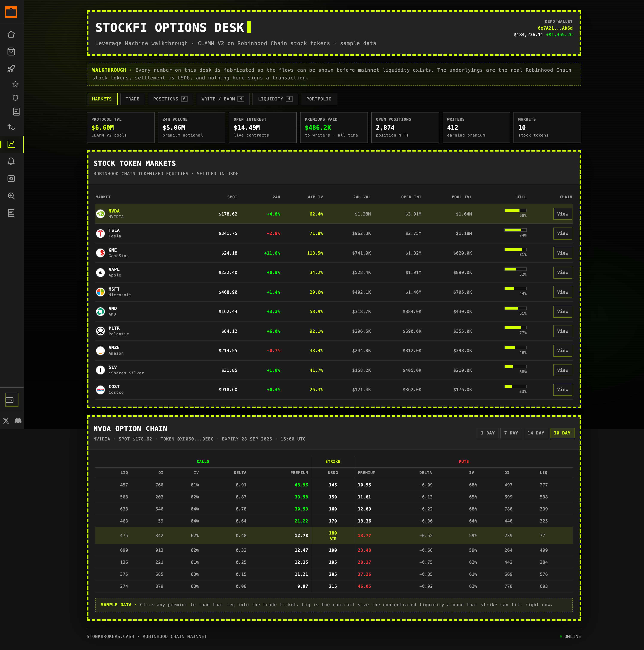Screen dimensions: 644x650
Task: Click the ONLINE status indicator in footer
Action: [570, 636]
